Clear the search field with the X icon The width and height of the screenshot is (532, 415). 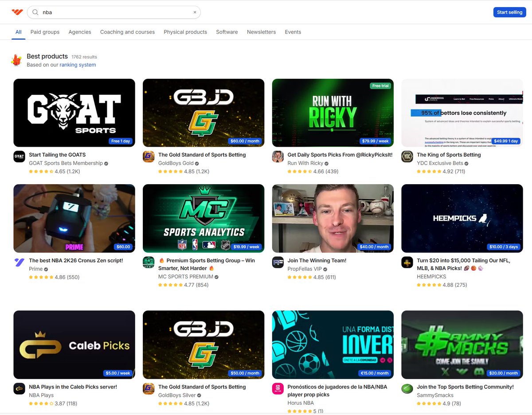[x=195, y=12]
